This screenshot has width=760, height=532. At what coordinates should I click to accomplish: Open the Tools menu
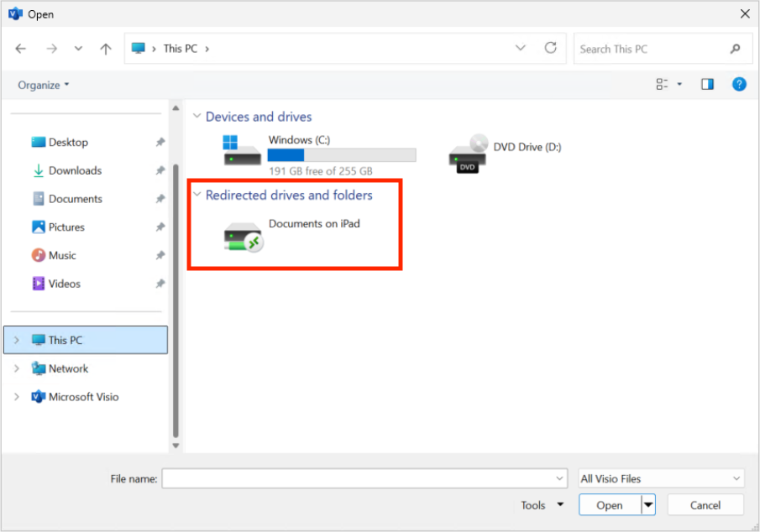point(542,505)
